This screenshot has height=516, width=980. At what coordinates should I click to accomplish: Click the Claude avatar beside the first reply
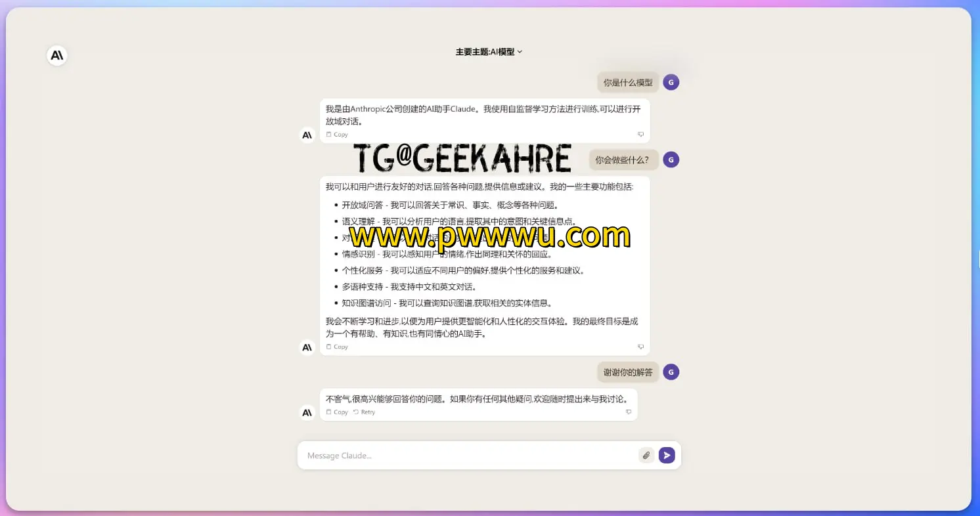(x=307, y=135)
